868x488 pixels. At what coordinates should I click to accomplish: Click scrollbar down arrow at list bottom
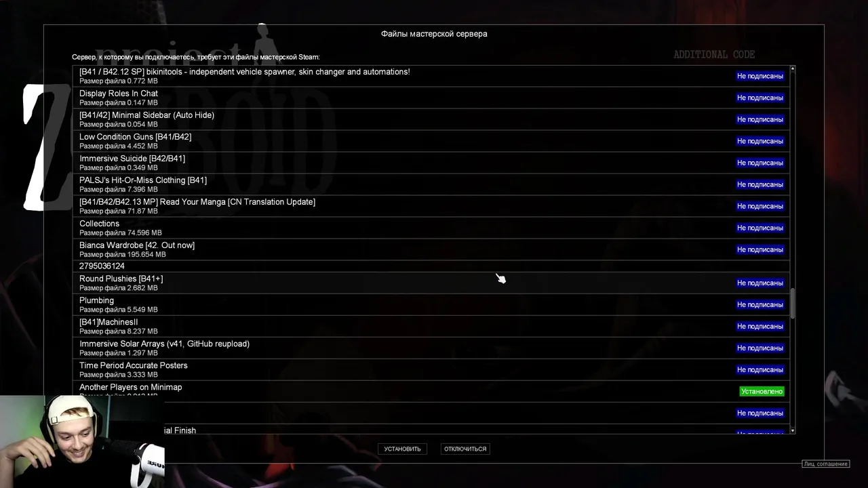click(792, 430)
